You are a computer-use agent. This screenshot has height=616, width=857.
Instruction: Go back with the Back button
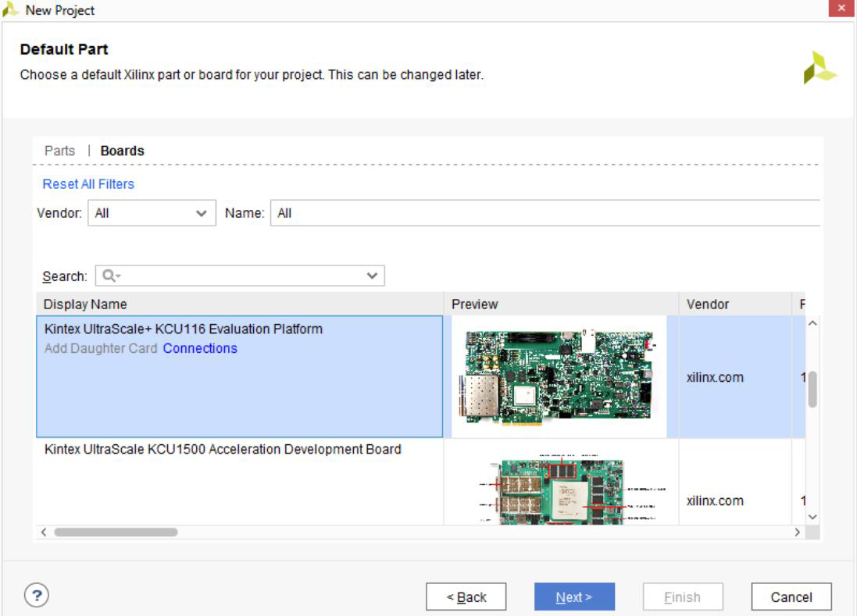466,597
